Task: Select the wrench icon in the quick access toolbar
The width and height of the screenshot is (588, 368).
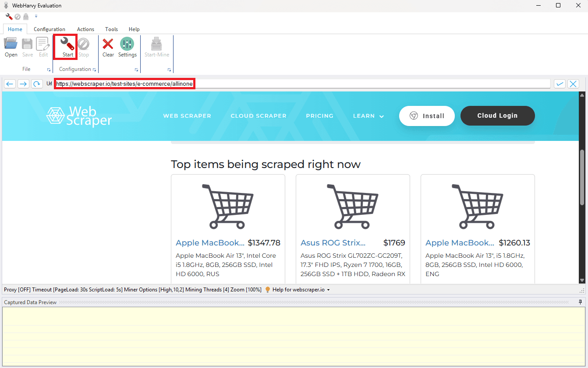Action: (x=9, y=16)
